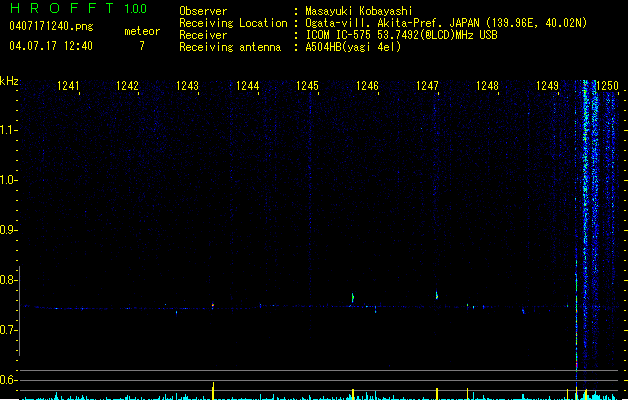Screen dimensions: 629x400
Task: Select the Ogata-vill. Akita-Pref. JAPAN location text
Action: pos(446,23)
